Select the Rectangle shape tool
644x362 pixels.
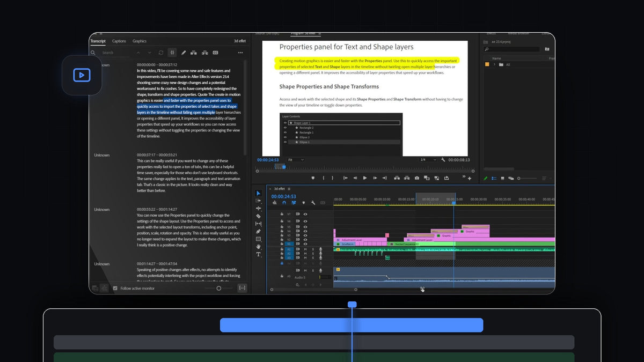point(258,239)
